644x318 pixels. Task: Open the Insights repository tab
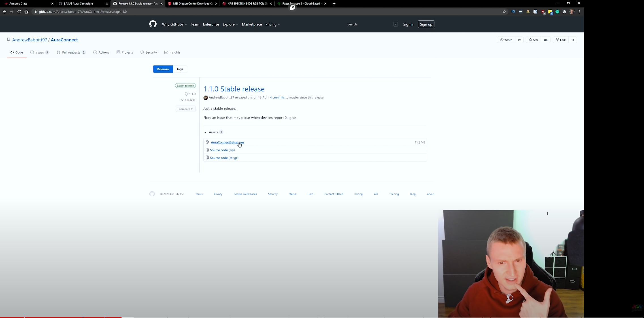[172, 52]
